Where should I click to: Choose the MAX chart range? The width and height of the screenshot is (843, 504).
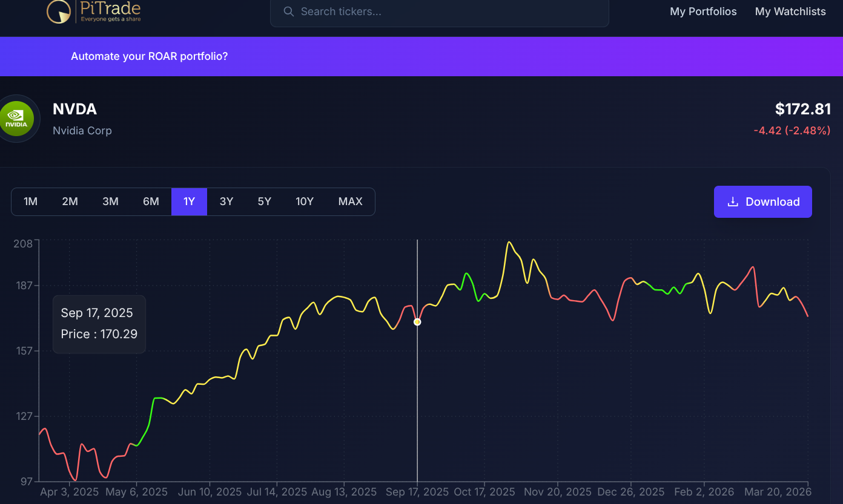350,201
